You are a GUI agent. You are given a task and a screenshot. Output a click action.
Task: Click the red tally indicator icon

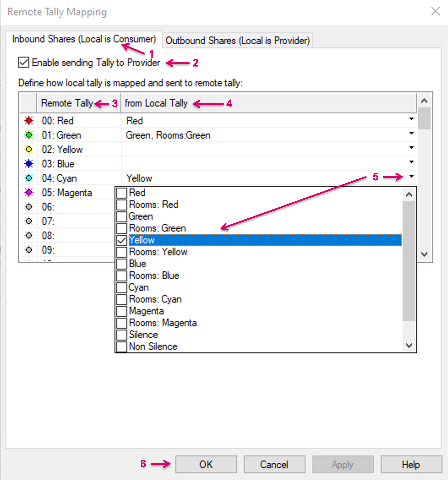tap(29, 120)
